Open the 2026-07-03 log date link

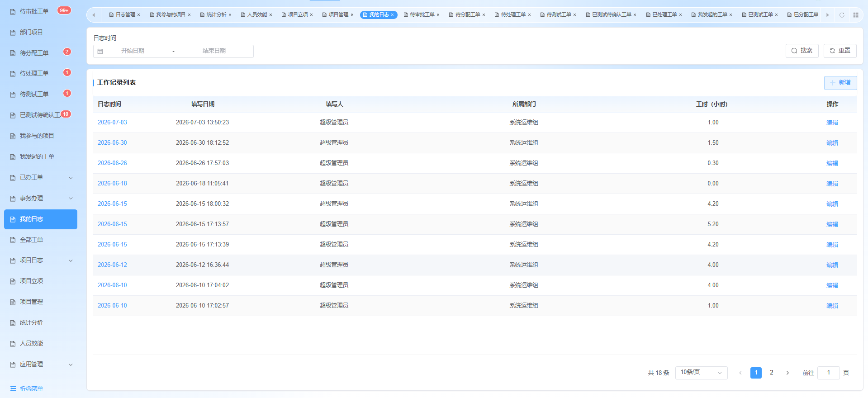point(112,123)
